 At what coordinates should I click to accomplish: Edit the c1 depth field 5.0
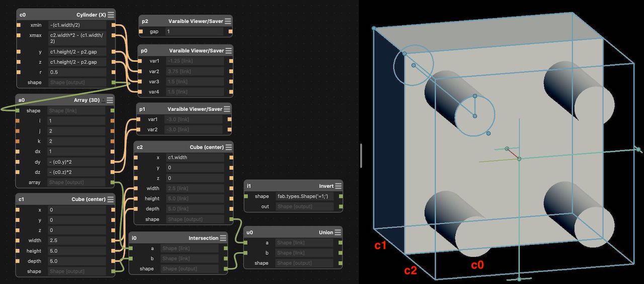point(77,261)
